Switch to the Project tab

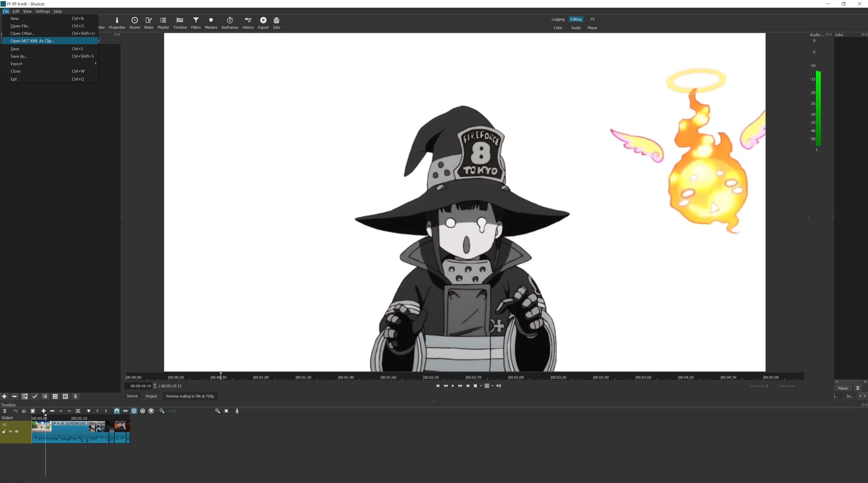(151, 396)
